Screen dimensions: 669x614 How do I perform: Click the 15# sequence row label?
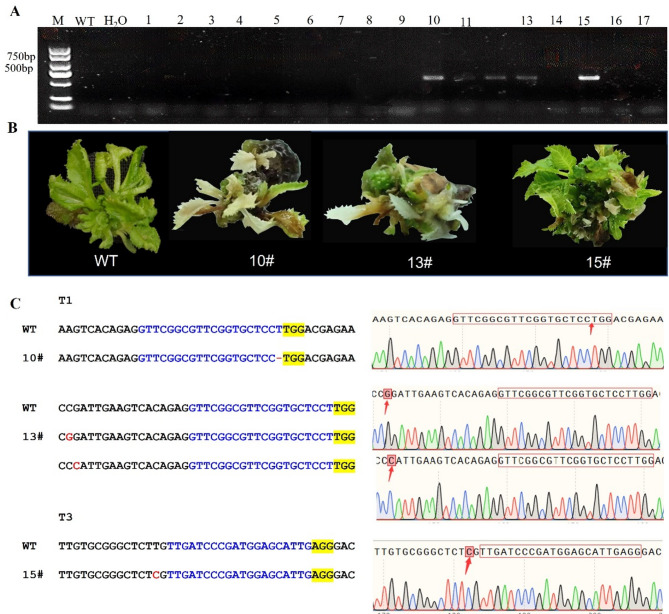pyautogui.click(x=33, y=575)
